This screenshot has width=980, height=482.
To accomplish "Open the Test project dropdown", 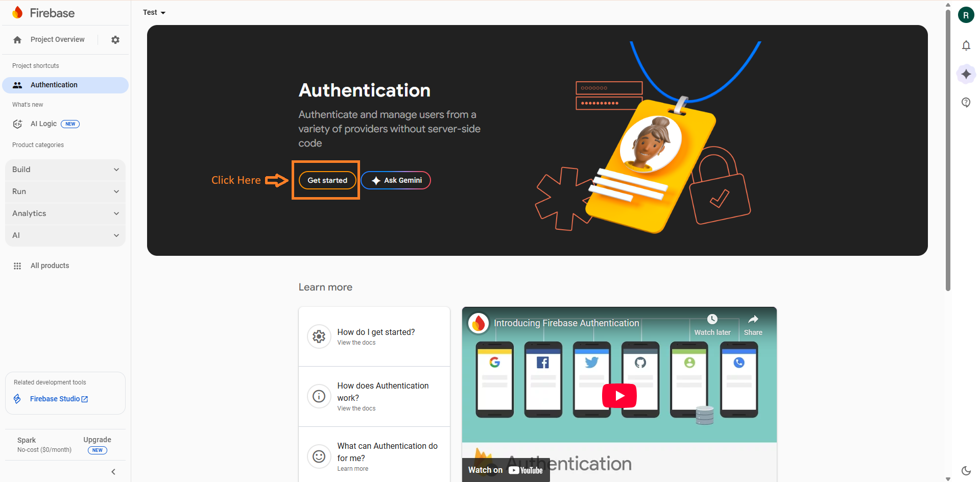I will click(154, 13).
